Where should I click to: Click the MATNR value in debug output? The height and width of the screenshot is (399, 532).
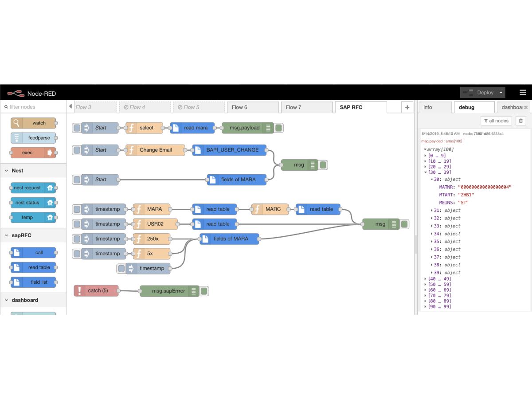pyautogui.click(x=485, y=187)
